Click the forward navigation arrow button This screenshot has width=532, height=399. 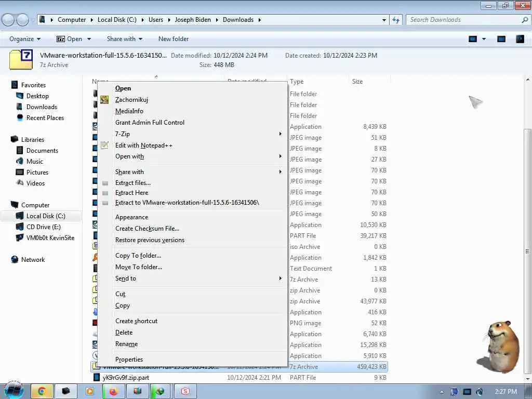[x=22, y=20]
